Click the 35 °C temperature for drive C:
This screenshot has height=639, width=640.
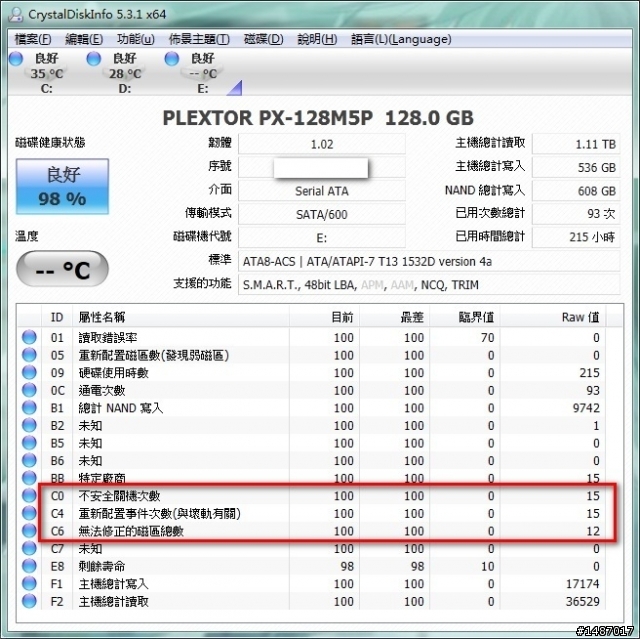47,74
